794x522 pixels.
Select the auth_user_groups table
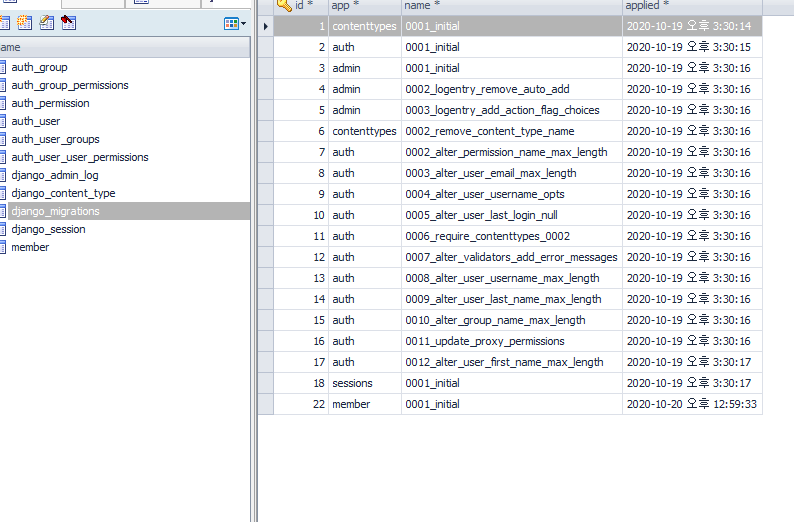coord(55,139)
